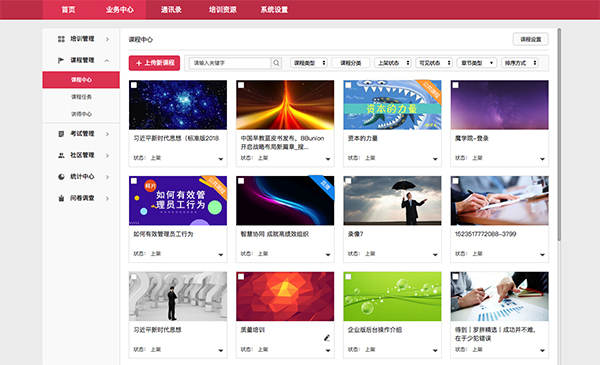Click the 上传新课程 upload button
The height and width of the screenshot is (365, 600).
(154, 63)
